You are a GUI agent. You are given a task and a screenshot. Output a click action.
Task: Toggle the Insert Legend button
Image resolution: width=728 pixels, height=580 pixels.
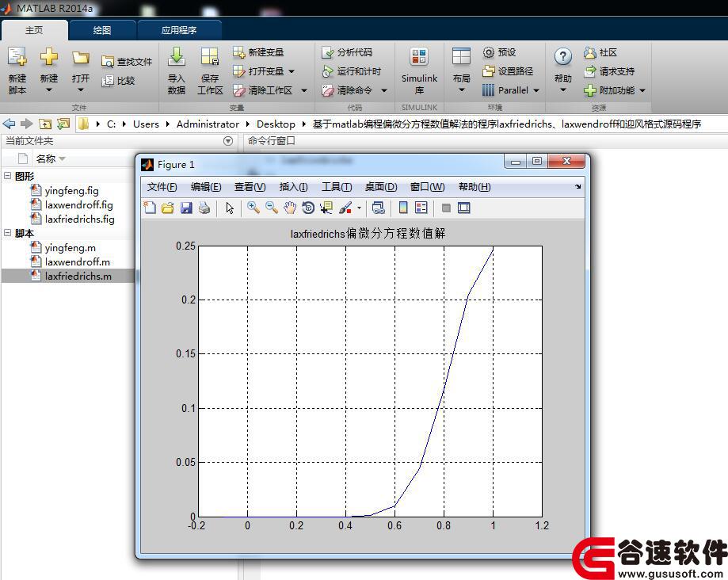pyautogui.click(x=421, y=208)
